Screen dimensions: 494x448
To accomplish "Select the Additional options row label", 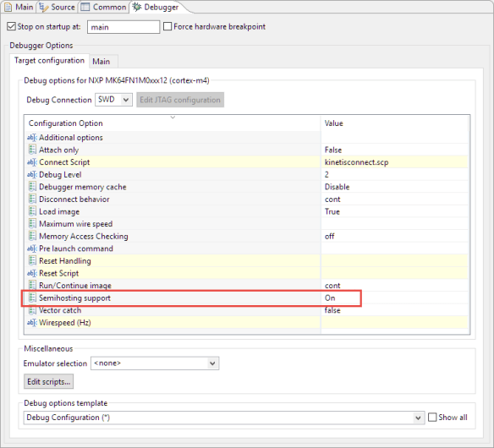I will click(71, 138).
